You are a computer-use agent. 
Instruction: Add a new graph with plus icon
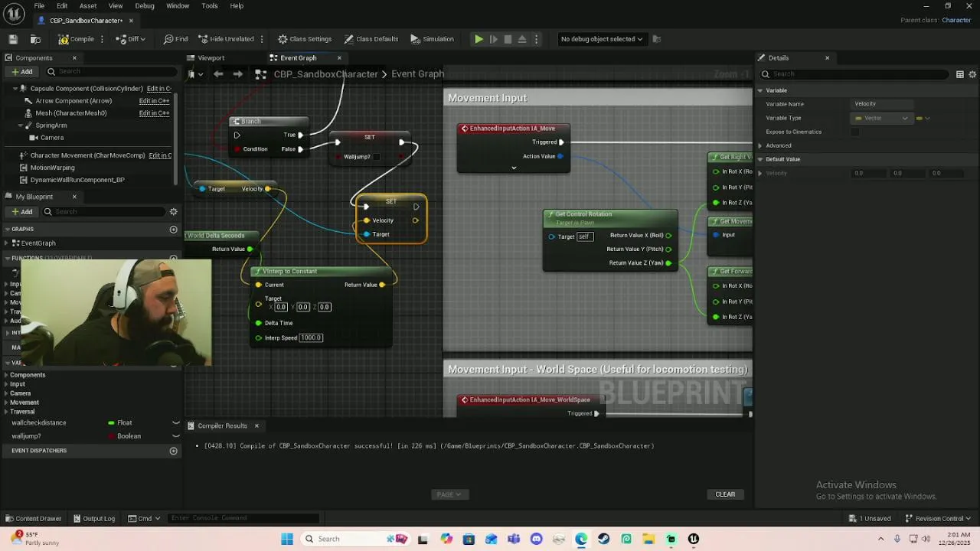tap(173, 230)
